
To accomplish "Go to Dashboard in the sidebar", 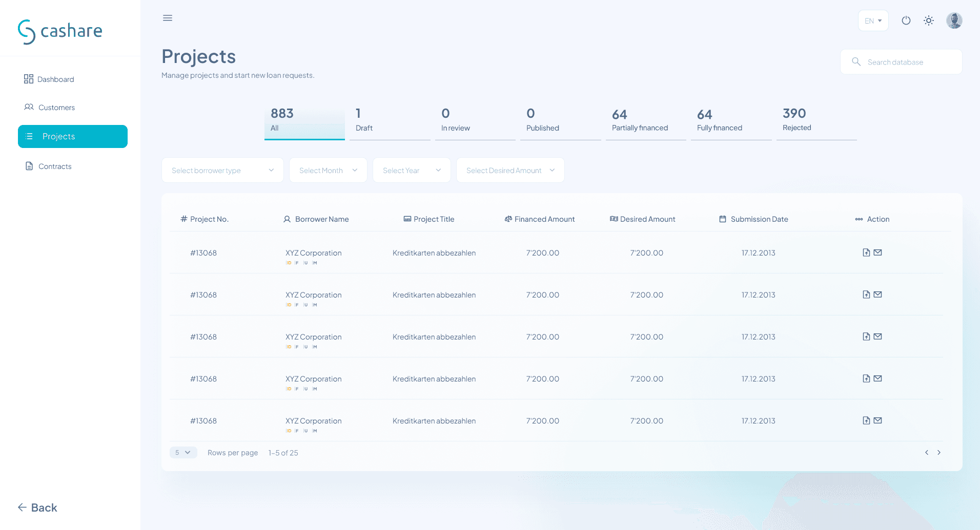I will tap(49, 79).
